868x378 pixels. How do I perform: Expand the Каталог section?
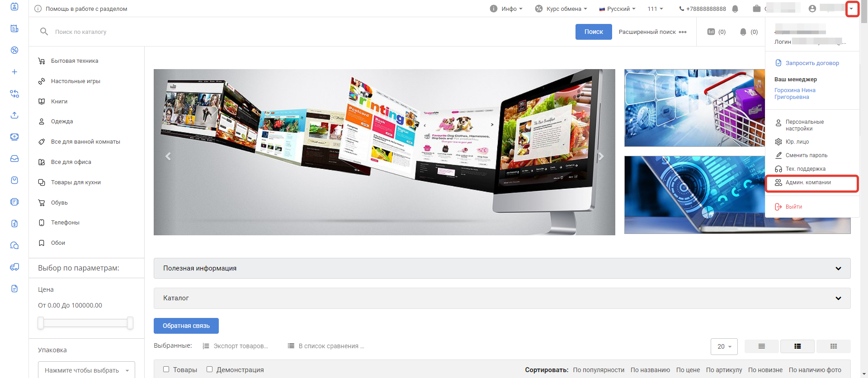tap(502, 298)
